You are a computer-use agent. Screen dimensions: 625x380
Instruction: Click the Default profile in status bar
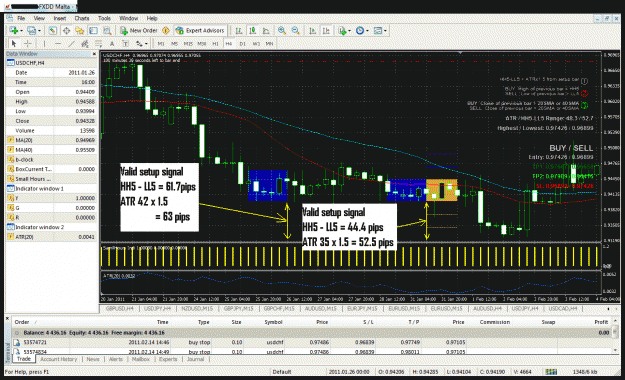[282, 372]
